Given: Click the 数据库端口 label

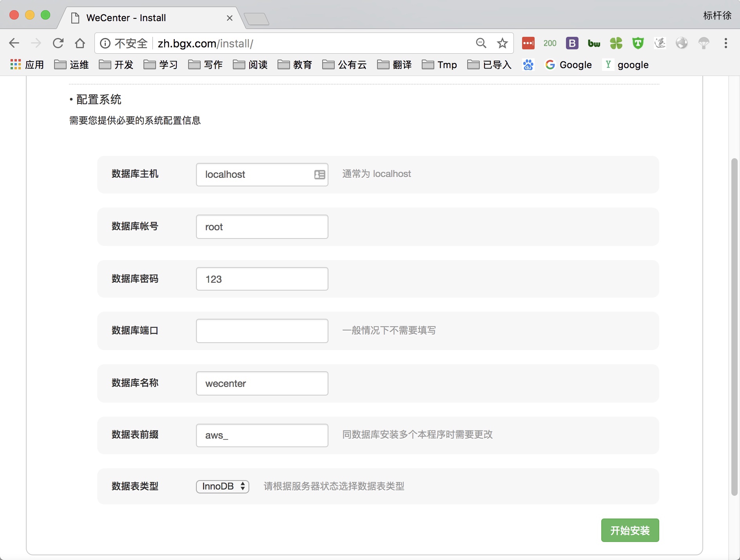Looking at the screenshot, I should tap(135, 331).
